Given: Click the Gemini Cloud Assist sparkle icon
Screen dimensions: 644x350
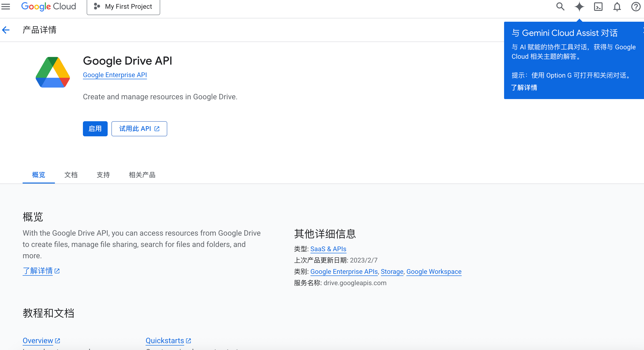Looking at the screenshot, I should click(x=579, y=7).
